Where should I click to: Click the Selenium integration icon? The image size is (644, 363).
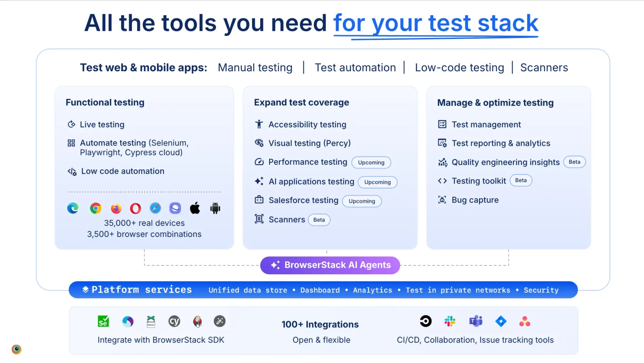coord(103,321)
